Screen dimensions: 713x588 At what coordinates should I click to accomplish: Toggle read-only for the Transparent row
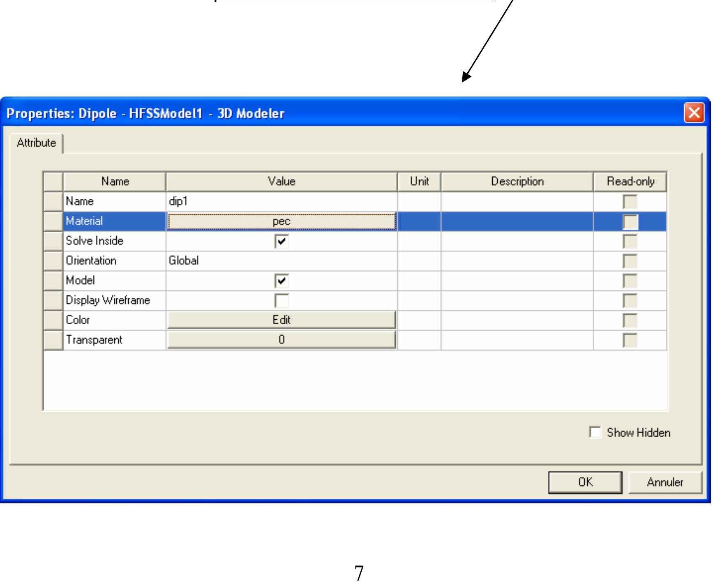(630, 340)
